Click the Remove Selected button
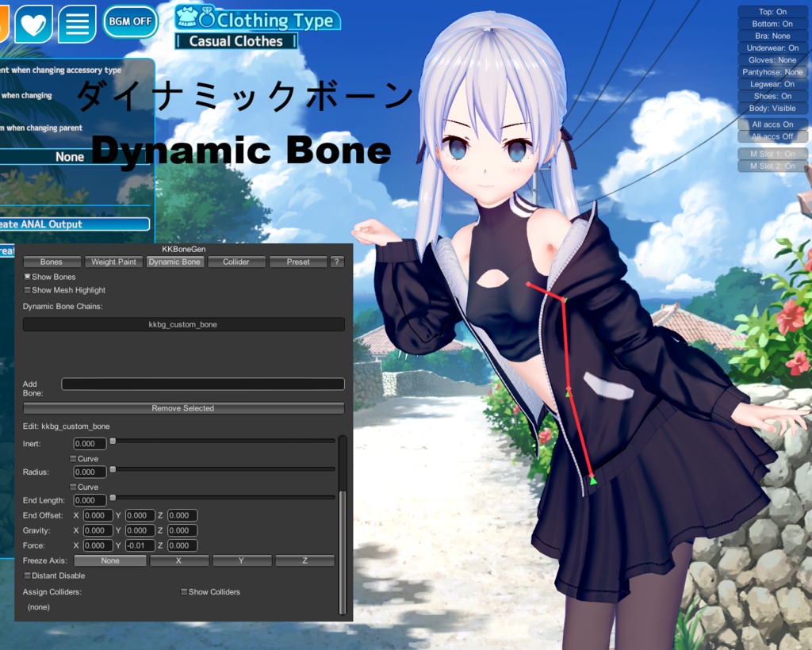 [x=183, y=408]
